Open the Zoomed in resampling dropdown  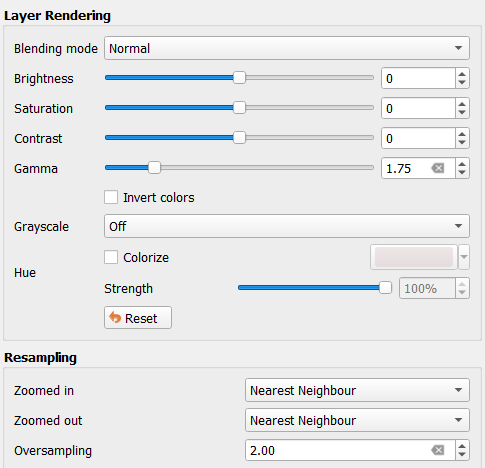(x=357, y=390)
